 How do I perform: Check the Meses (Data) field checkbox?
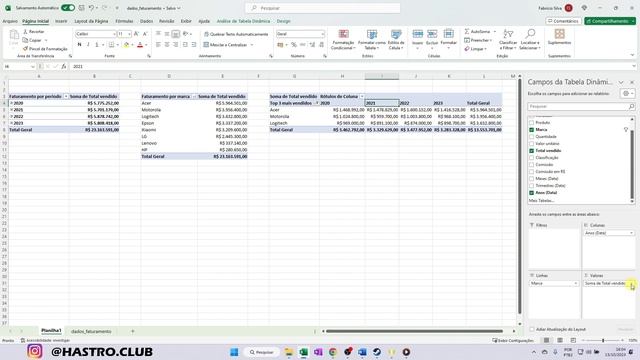click(531, 178)
